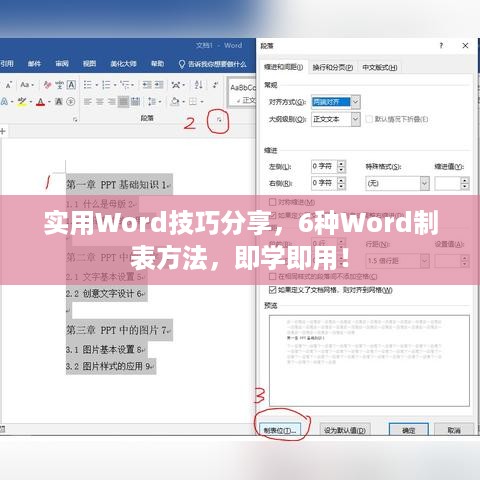Image resolution: width=480 pixels, height=480 pixels.
Task: Open the 引用 ribbon tab
Action: (x=7, y=63)
